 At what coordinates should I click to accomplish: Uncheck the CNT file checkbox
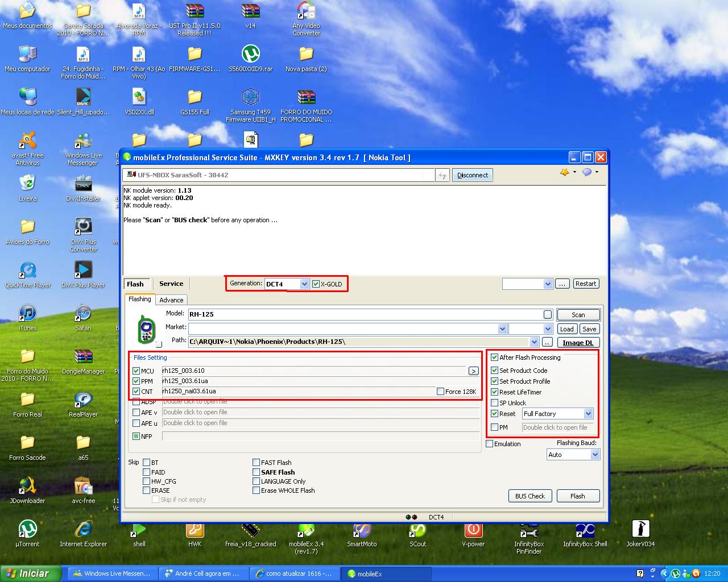pyautogui.click(x=136, y=391)
